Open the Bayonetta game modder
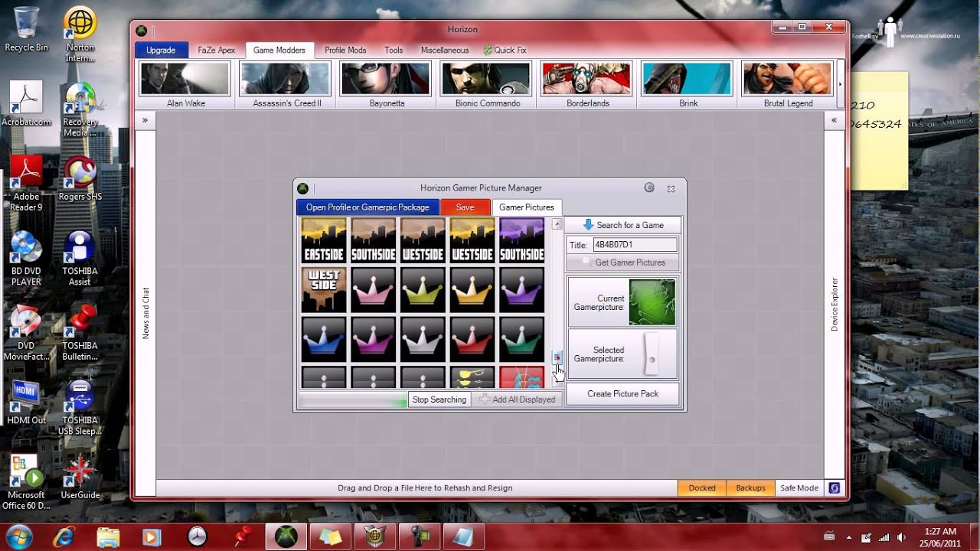 tap(387, 84)
